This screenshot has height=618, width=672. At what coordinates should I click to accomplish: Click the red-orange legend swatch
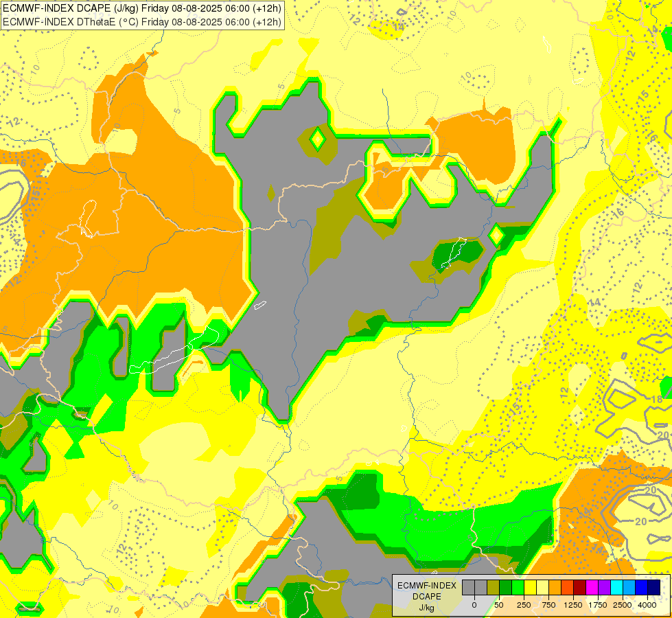pyautogui.click(x=568, y=587)
